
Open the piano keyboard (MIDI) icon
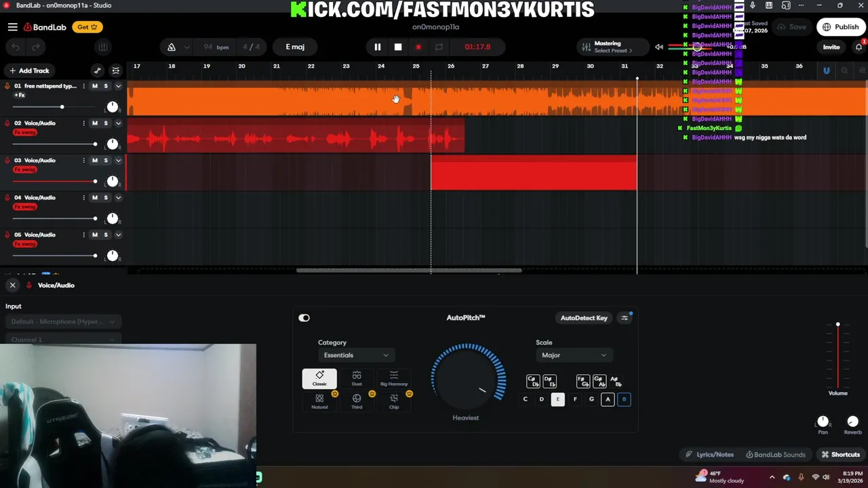tap(103, 47)
